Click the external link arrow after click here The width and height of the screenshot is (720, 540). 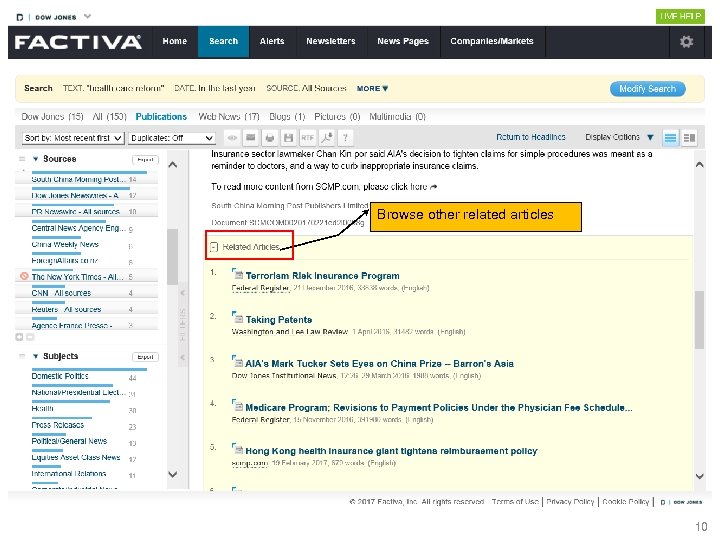click(x=434, y=187)
